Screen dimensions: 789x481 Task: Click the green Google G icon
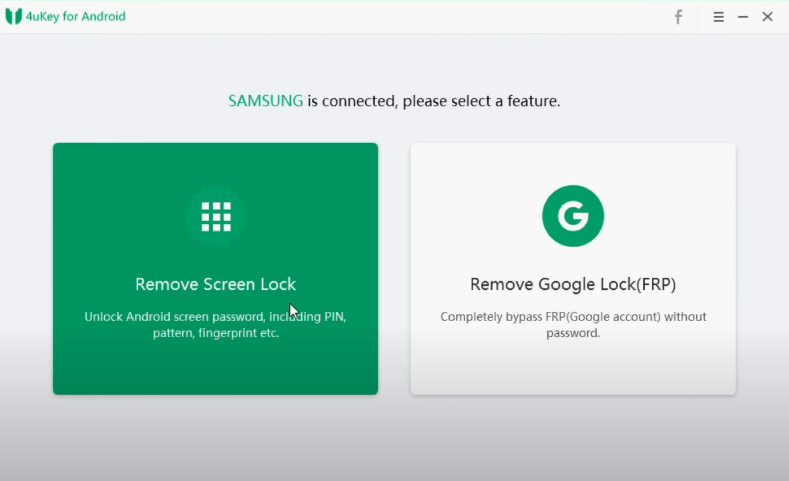pyautogui.click(x=573, y=216)
